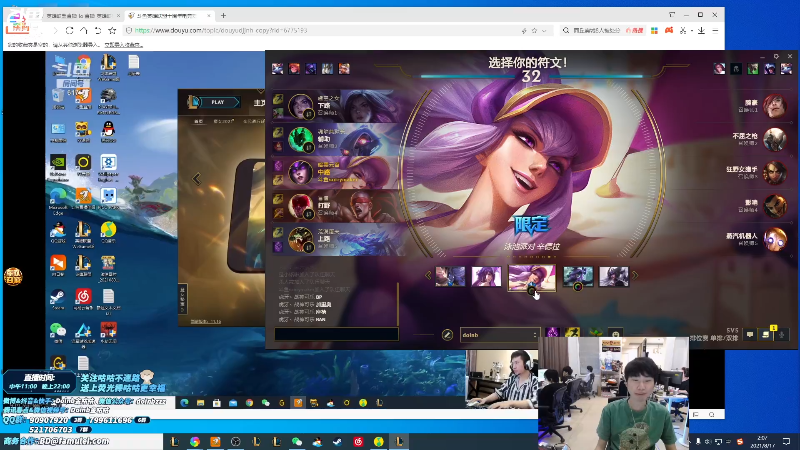Open a new browser tab
This screenshot has width=800, height=450.
[223, 16]
